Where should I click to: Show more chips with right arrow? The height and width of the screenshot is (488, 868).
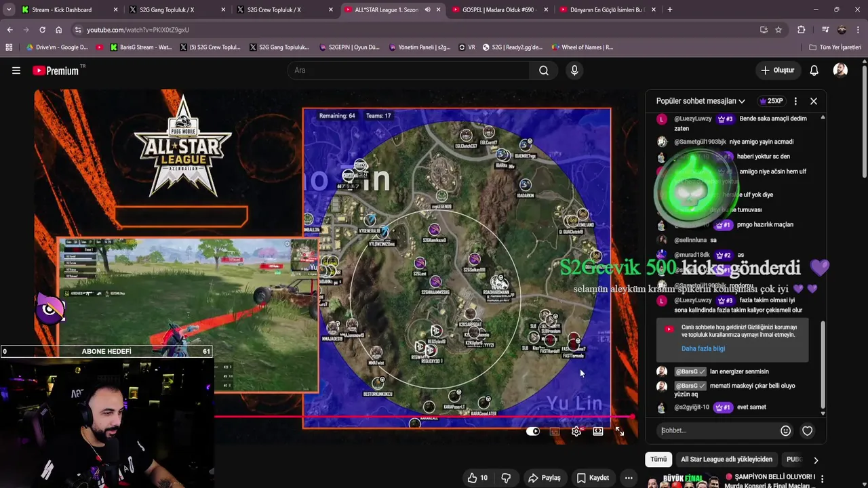coord(815,460)
